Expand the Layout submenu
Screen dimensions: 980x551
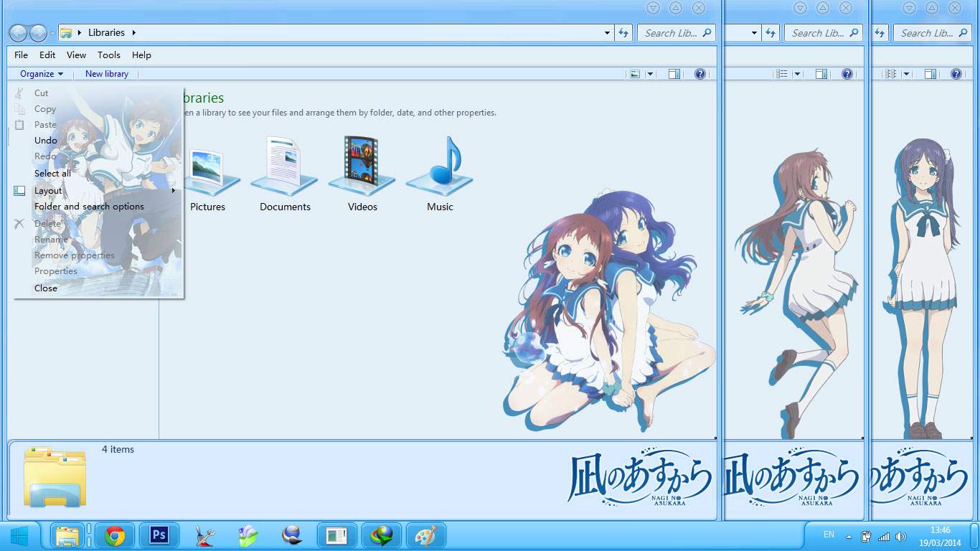pyautogui.click(x=48, y=190)
